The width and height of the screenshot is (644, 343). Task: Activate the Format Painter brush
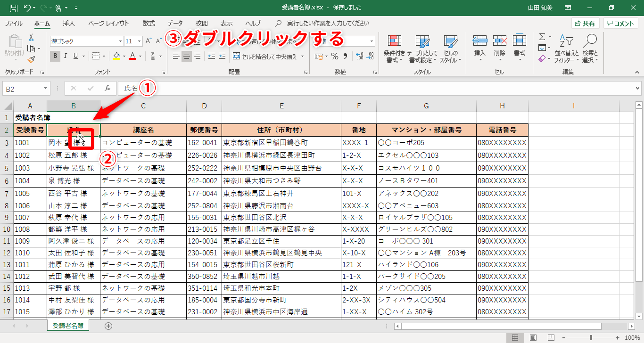click(31, 59)
